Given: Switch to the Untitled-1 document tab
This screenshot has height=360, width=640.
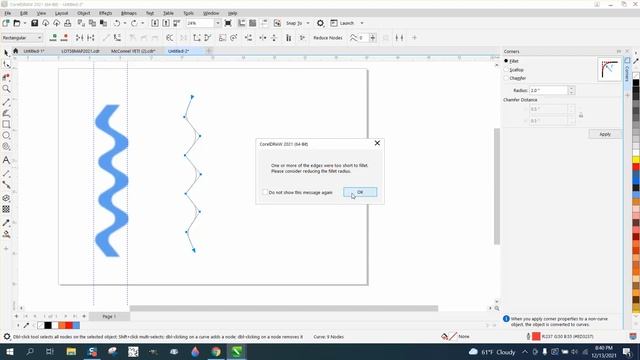Looking at the screenshot, I should 34,51.
